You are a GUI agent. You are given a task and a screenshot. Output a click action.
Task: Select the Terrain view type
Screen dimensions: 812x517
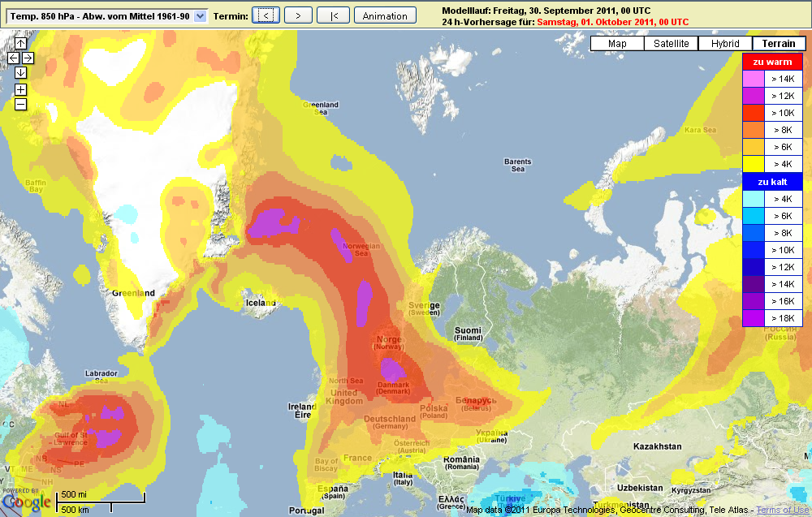pyautogui.click(x=779, y=44)
